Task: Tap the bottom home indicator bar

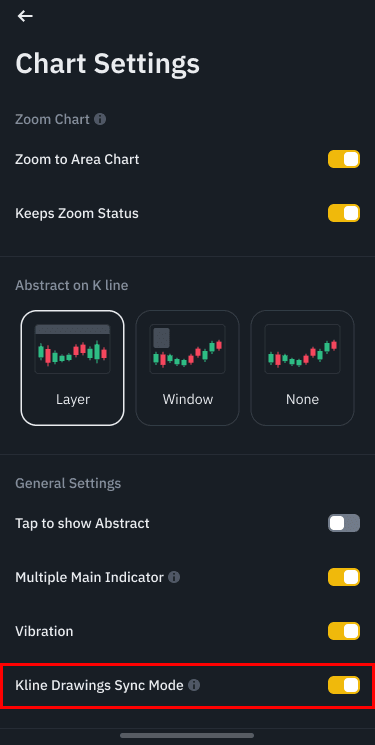Action: 187,735
